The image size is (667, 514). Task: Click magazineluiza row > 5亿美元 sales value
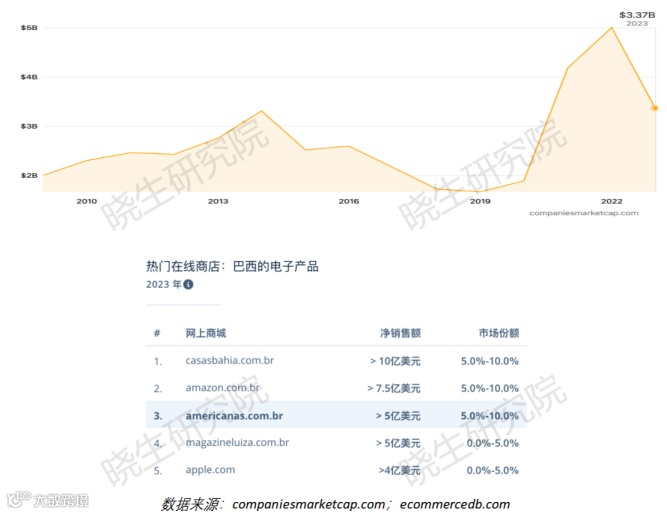pos(398,443)
